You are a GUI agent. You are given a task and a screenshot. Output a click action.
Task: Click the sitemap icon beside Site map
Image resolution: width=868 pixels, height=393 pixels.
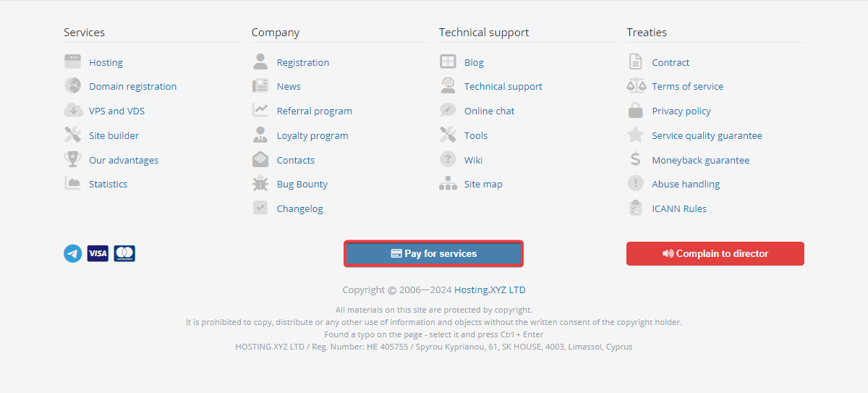click(448, 185)
